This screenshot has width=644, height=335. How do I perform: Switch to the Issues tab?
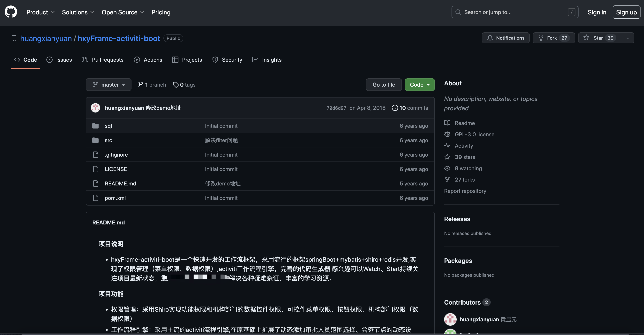tap(59, 60)
